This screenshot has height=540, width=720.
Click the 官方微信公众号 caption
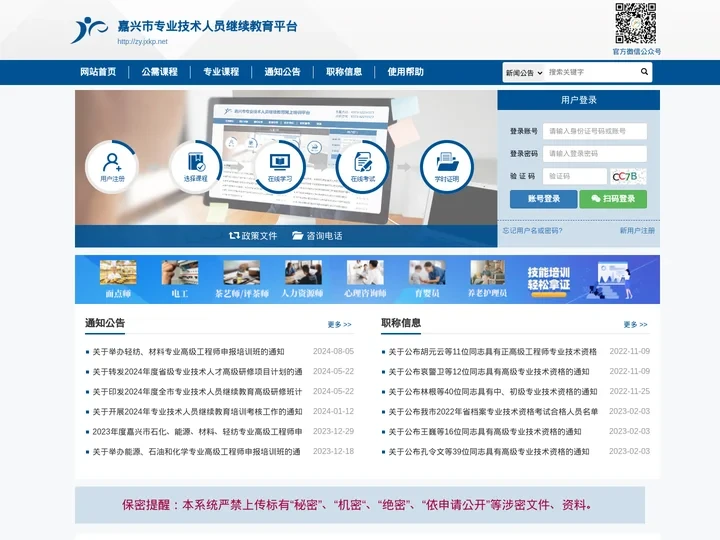636,52
